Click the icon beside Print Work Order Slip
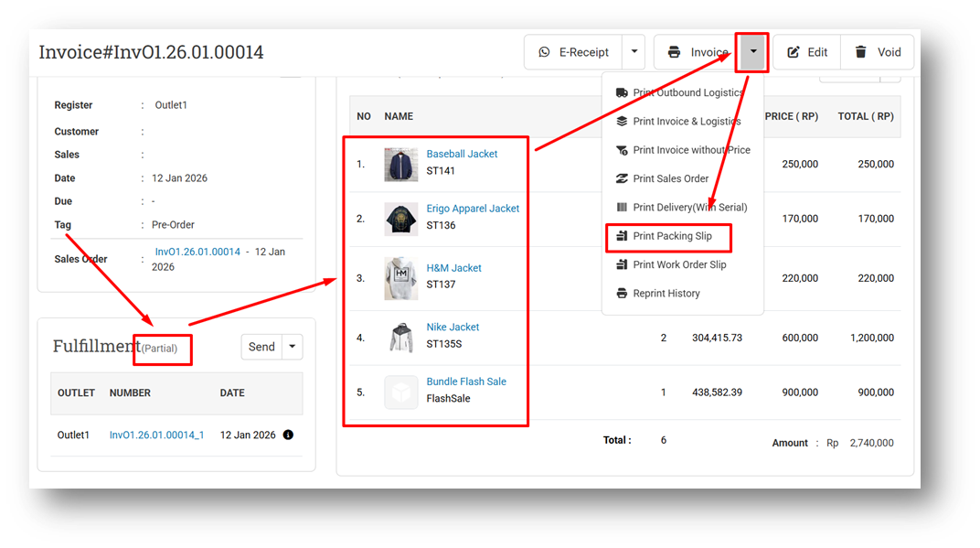980x548 pixels. (x=622, y=264)
